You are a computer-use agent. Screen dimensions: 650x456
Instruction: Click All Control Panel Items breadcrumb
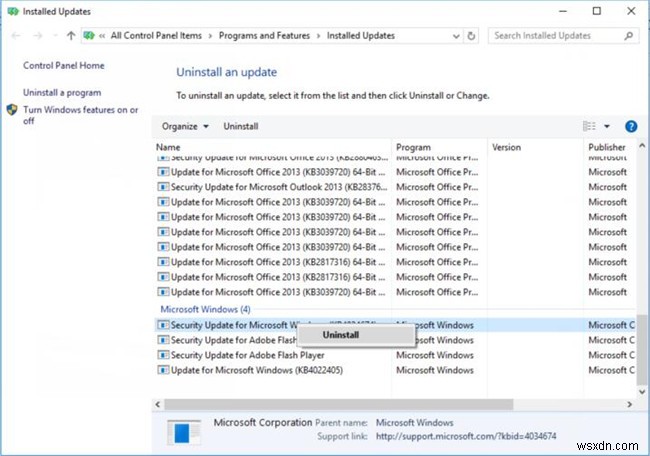pos(156,36)
